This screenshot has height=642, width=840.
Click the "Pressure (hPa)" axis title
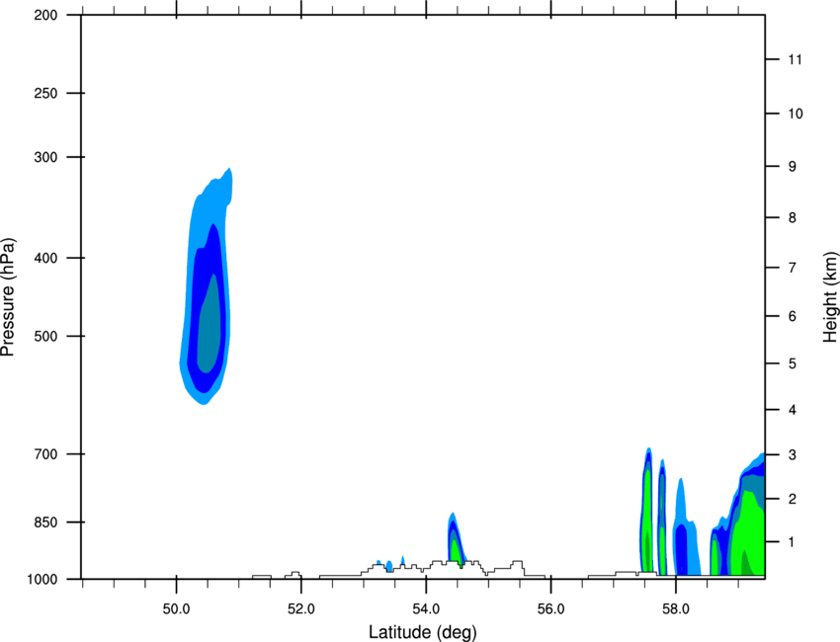tap(8, 297)
